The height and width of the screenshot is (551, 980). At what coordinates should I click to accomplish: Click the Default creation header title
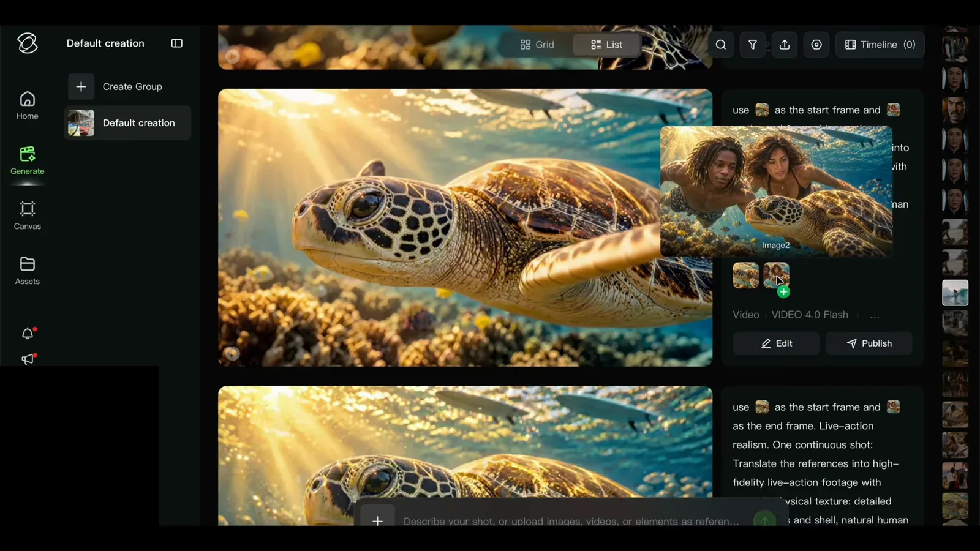[x=105, y=43]
